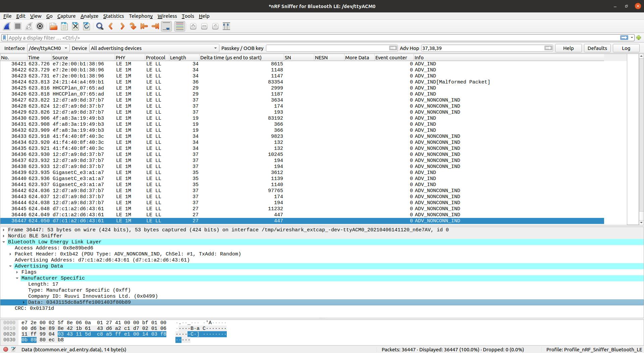Open the Device dropdown All advertising devices
644x353 pixels.
(x=154, y=48)
